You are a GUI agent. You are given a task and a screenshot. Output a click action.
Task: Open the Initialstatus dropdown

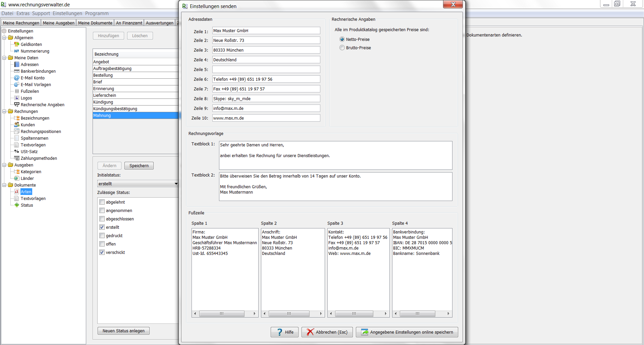[176, 184]
